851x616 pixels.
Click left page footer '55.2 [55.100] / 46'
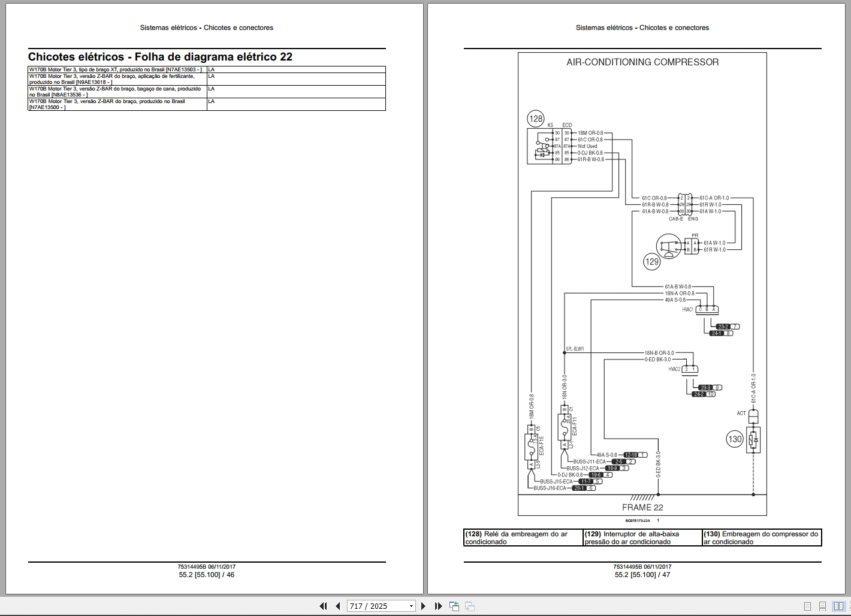pos(207,575)
